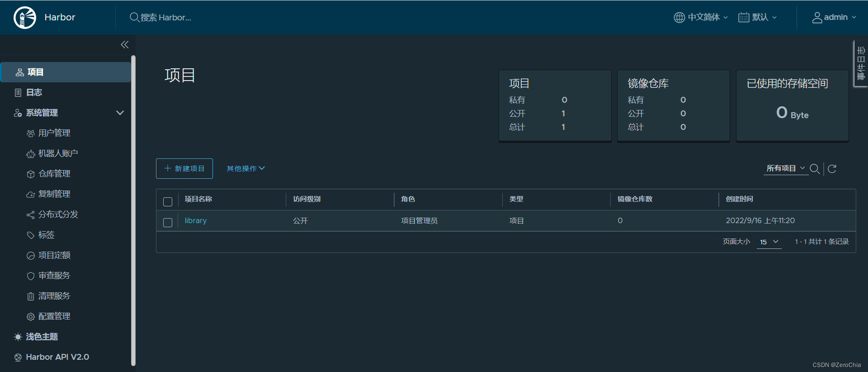Click the Harbor title text
The image size is (868, 372).
point(60,17)
